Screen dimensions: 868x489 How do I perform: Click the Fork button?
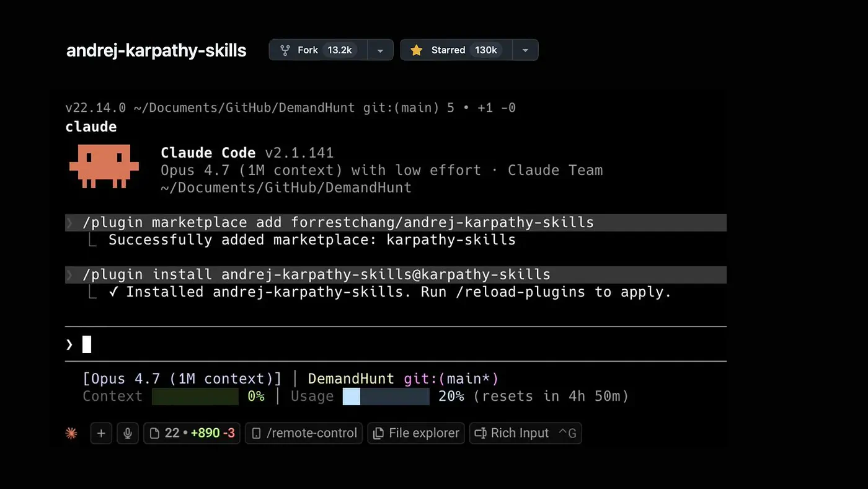click(318, 50)
